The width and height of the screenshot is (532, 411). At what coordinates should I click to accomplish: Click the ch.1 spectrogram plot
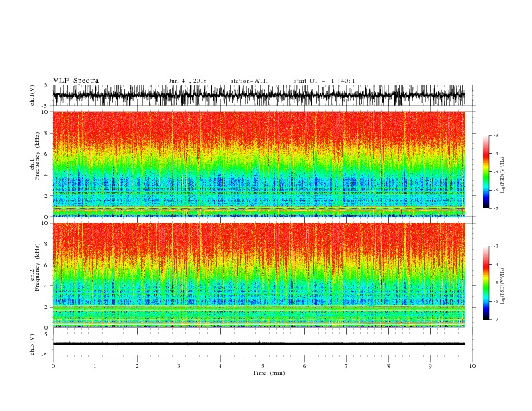tap(259, 164)
